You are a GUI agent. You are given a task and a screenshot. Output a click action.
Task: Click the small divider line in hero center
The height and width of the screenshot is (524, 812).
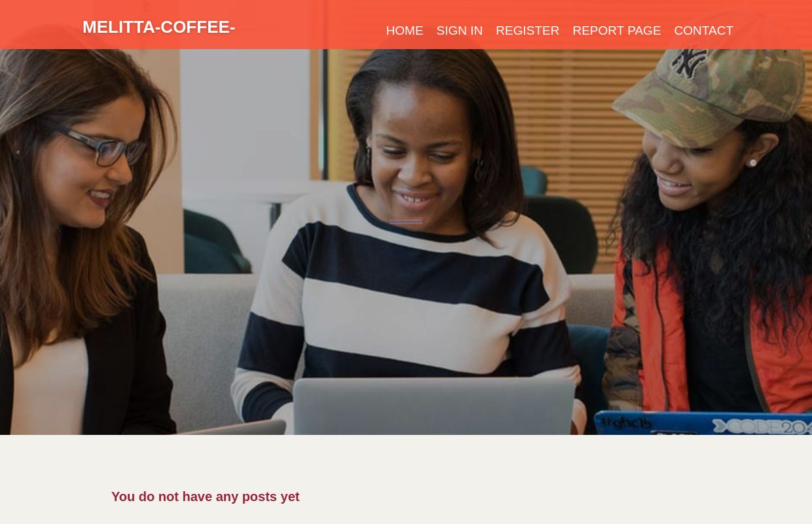406,221
